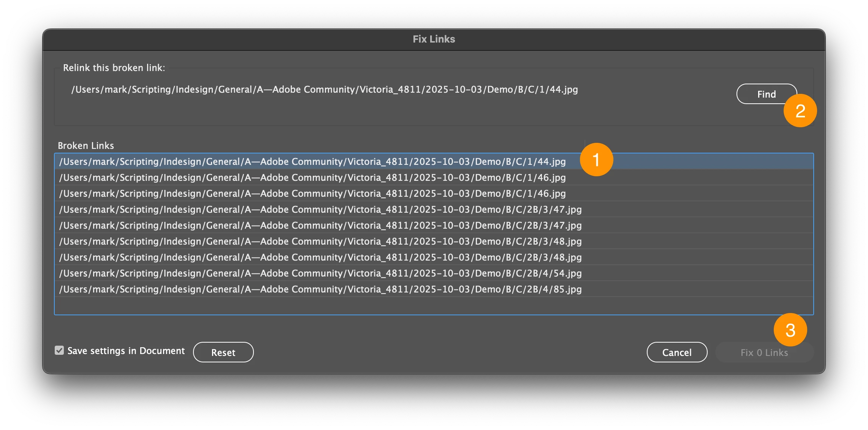
Task: Cancel the Fix Links dialog
Action: coord(676,352)
